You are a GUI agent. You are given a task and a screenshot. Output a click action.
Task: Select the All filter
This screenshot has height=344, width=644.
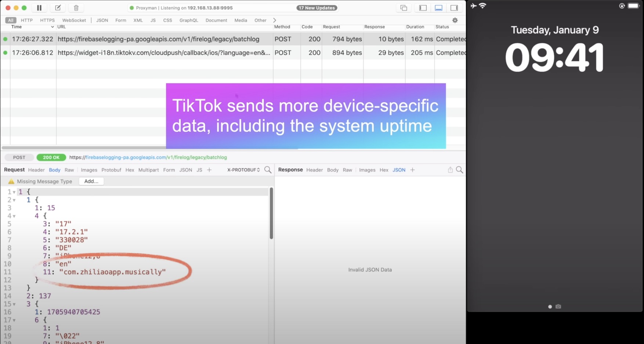pos(11,20)
